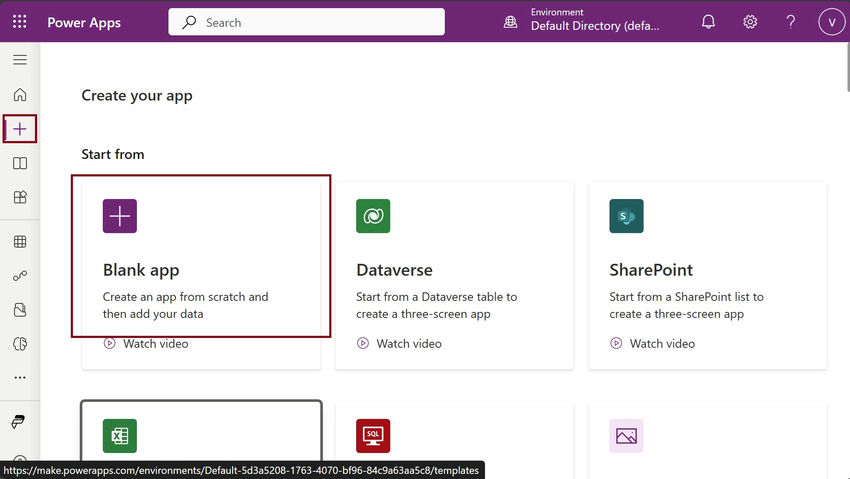The height and width of the screenshot is (479, 850).
Task: Click the Image picture icon card
Action: (626, 436)
